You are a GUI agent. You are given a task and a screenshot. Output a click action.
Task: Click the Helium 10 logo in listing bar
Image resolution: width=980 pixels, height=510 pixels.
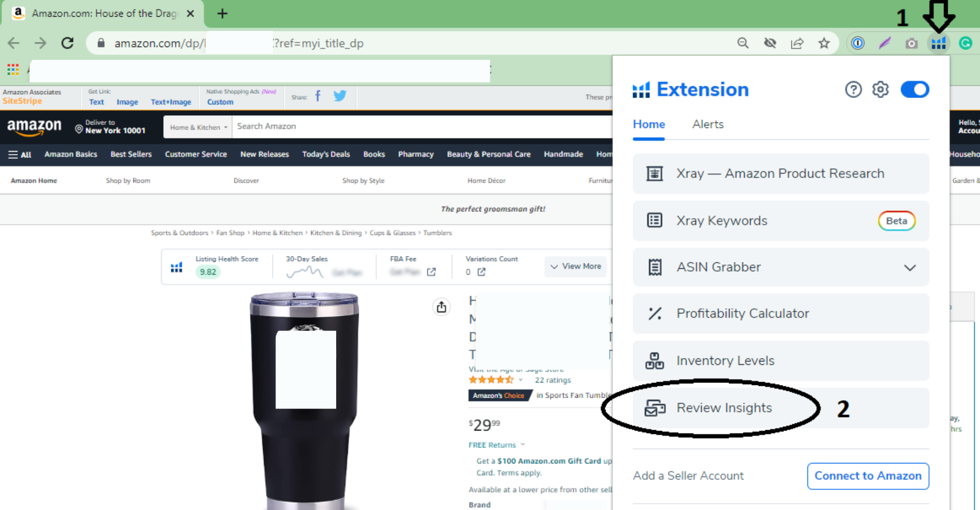coord(176,267)
